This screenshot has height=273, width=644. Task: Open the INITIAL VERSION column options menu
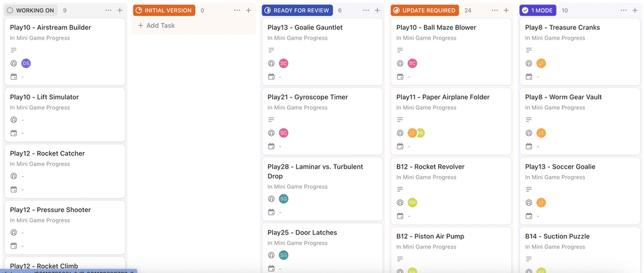[237, 10]
